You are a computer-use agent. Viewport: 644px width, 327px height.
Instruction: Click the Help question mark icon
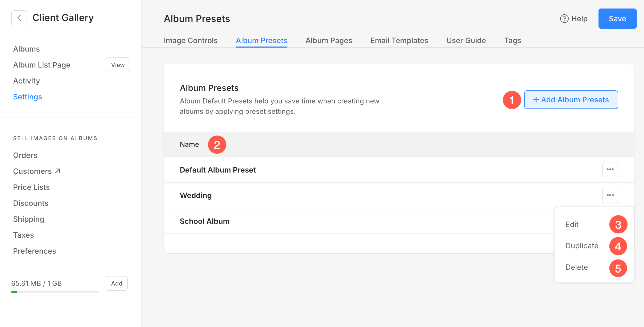[564, 19]
